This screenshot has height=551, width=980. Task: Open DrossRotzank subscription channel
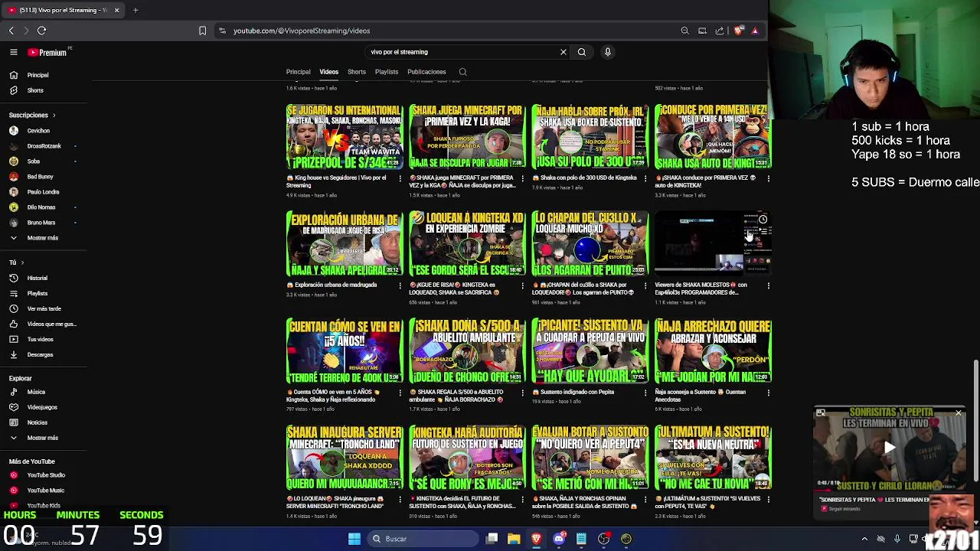[x=44, y=146]
